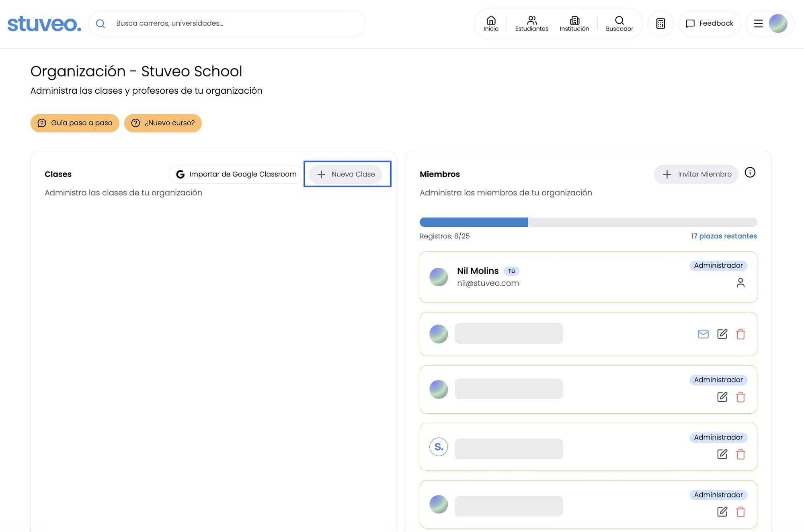Import classes from Google Classroom
804x532 pixels.
point(236,174)
